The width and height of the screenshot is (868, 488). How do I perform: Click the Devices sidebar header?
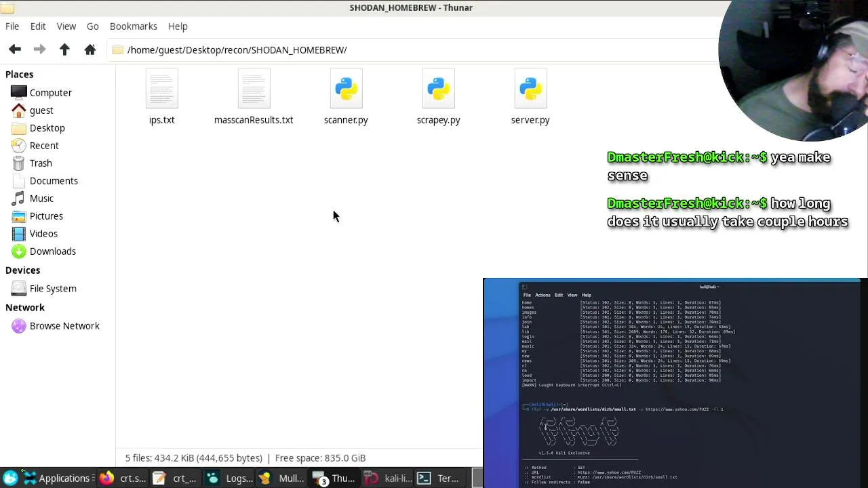tap(22, 270)
